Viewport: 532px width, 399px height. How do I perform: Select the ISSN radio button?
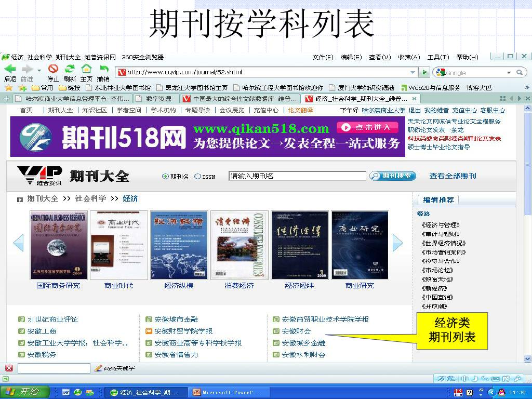[198, 177]
